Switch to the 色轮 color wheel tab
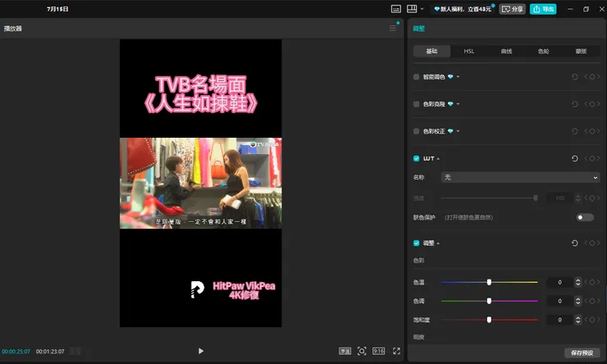 click(543, 51)
